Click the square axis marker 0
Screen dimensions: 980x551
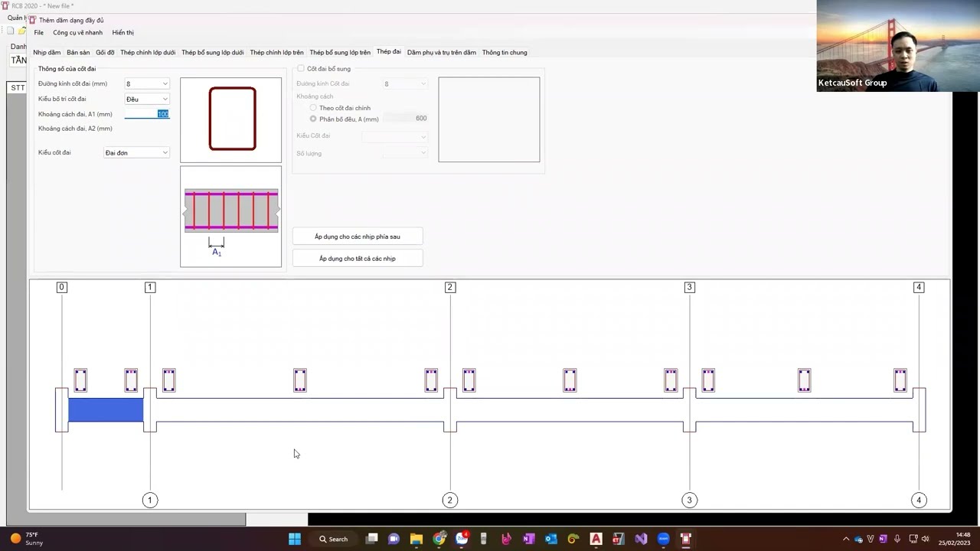[62, 287]
